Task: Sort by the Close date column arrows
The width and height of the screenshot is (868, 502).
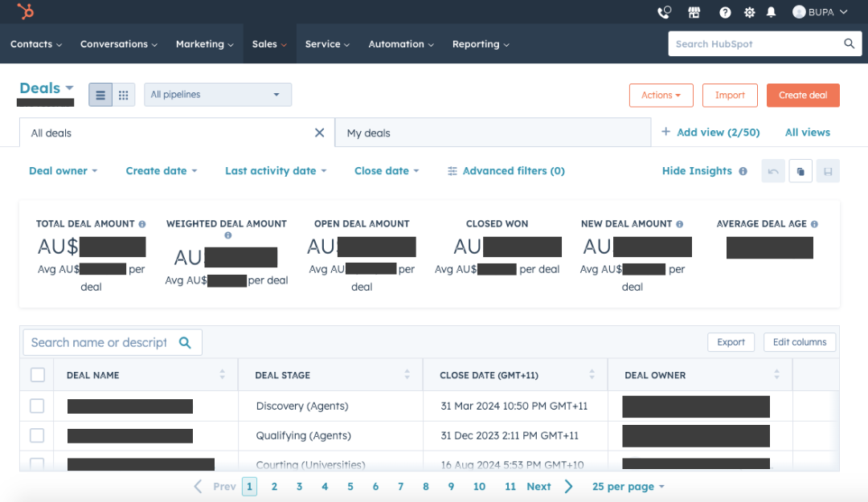Action: click(592, 373)
